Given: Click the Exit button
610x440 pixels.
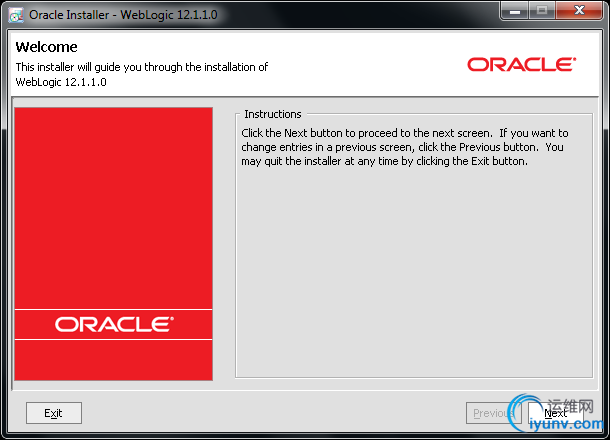Looking at the screenshot, I should click(x=54, y=413).
